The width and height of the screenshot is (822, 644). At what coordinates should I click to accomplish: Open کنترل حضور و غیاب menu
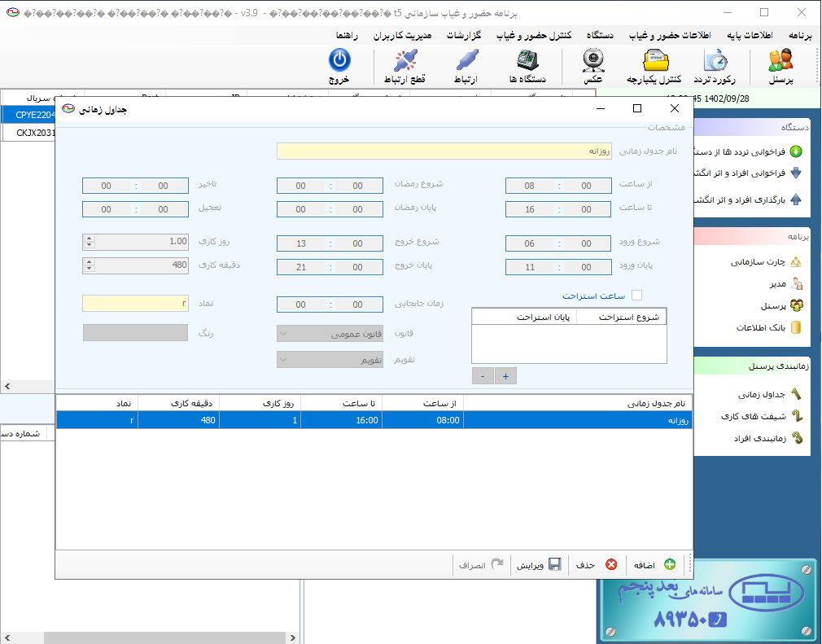534,35
